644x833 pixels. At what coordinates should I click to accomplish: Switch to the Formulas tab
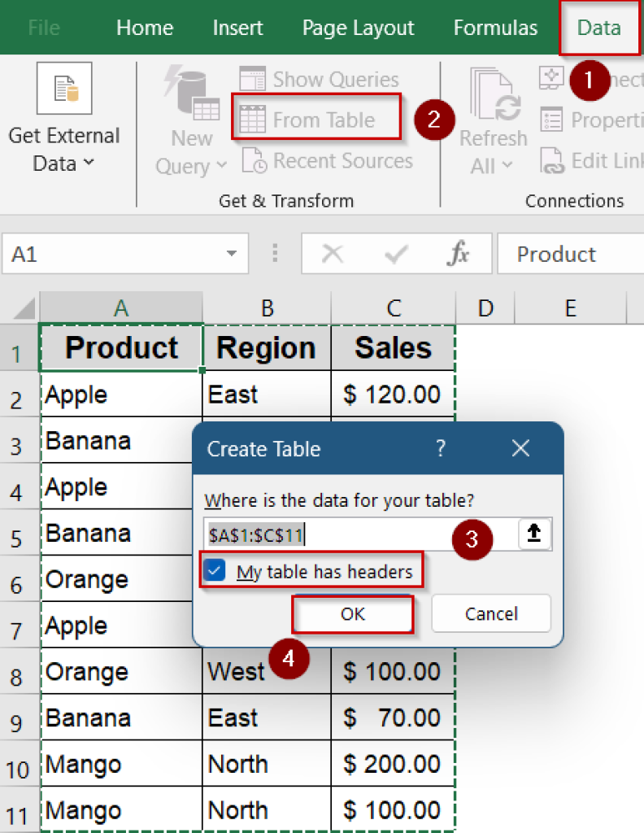click(495, 27)
